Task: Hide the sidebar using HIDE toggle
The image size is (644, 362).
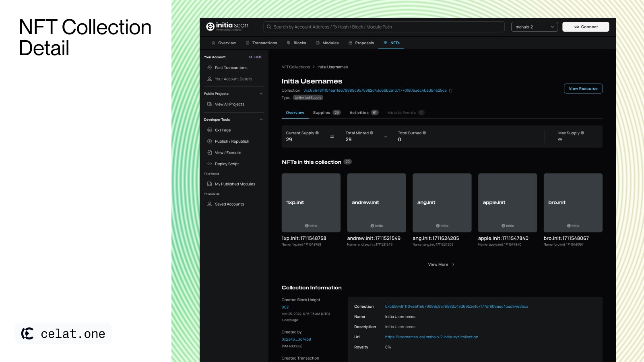Action: [x=256, y=57]
